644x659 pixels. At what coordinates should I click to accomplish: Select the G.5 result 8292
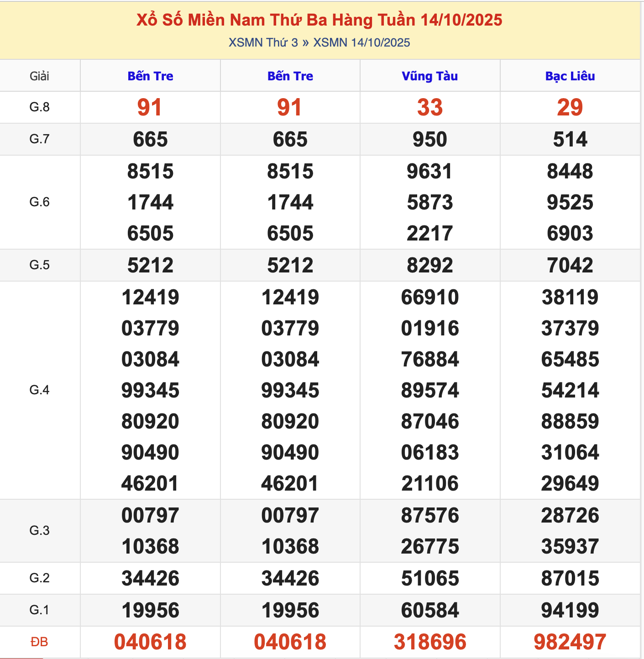[x=429, y=265]
